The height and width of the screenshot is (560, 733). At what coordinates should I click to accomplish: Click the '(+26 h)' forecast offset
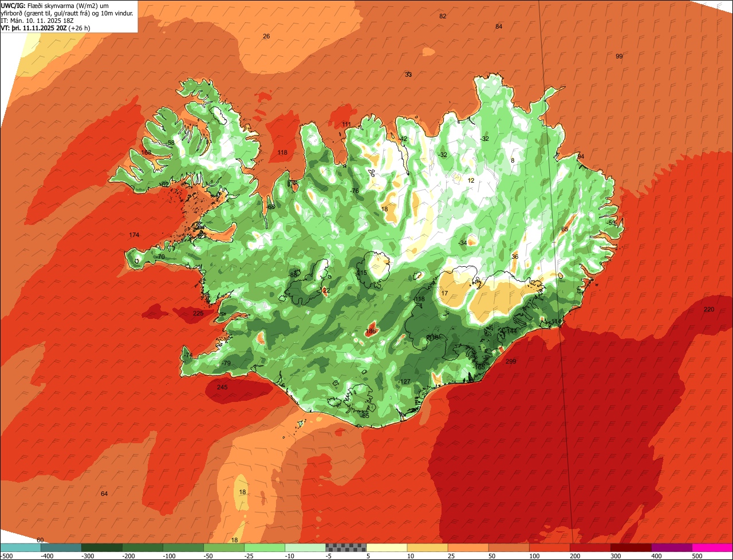(x=79, y=27)
